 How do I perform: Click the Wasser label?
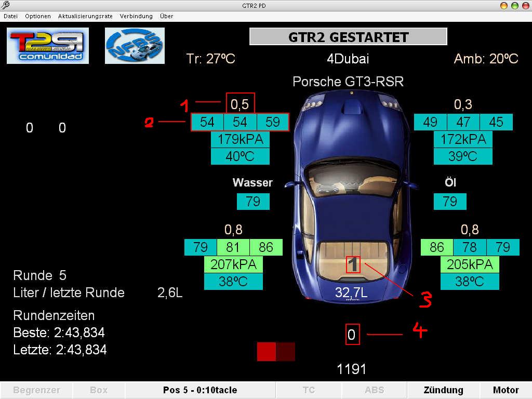[252, 182]
